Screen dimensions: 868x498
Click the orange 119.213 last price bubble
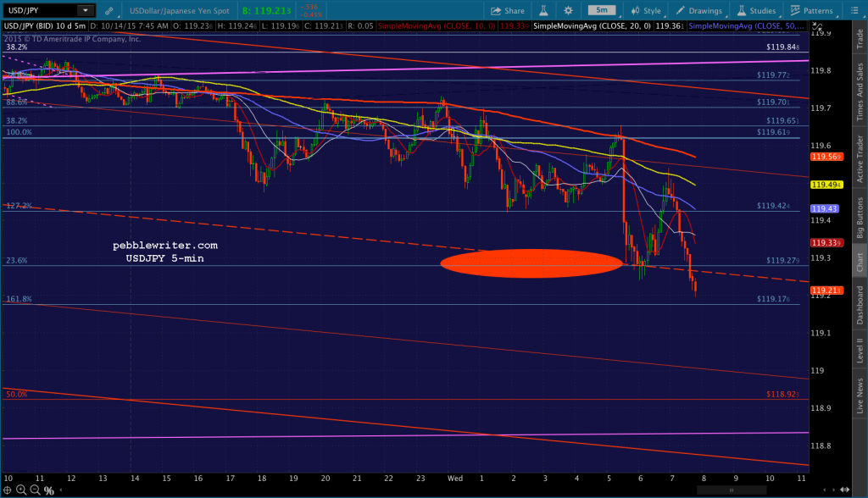pos(826,290)
